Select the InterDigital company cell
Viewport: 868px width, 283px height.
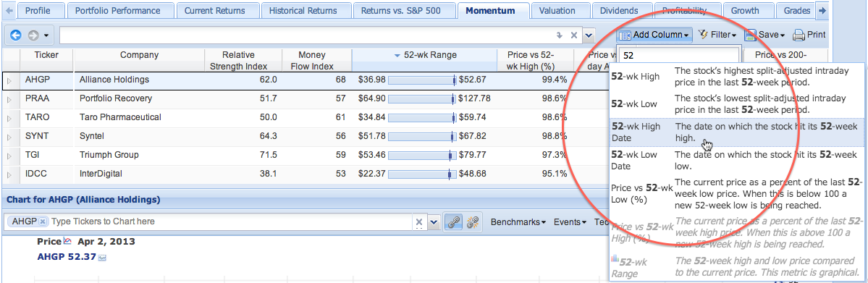(x=139, y=174)
